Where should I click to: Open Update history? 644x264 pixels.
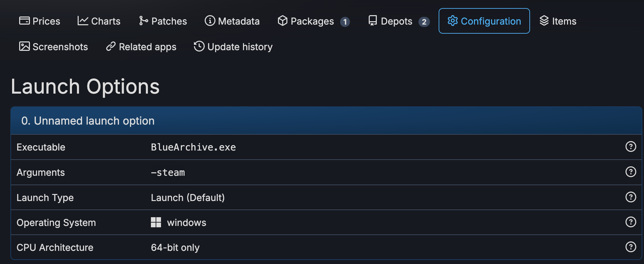coord(233,47)
